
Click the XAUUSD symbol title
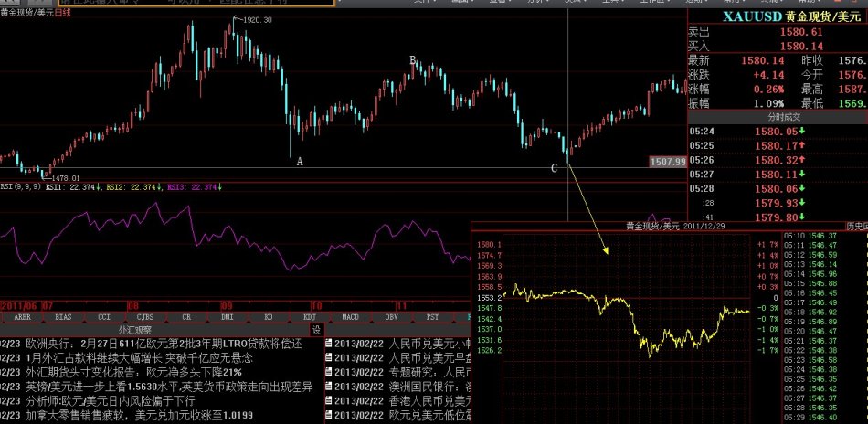[753, 16]
